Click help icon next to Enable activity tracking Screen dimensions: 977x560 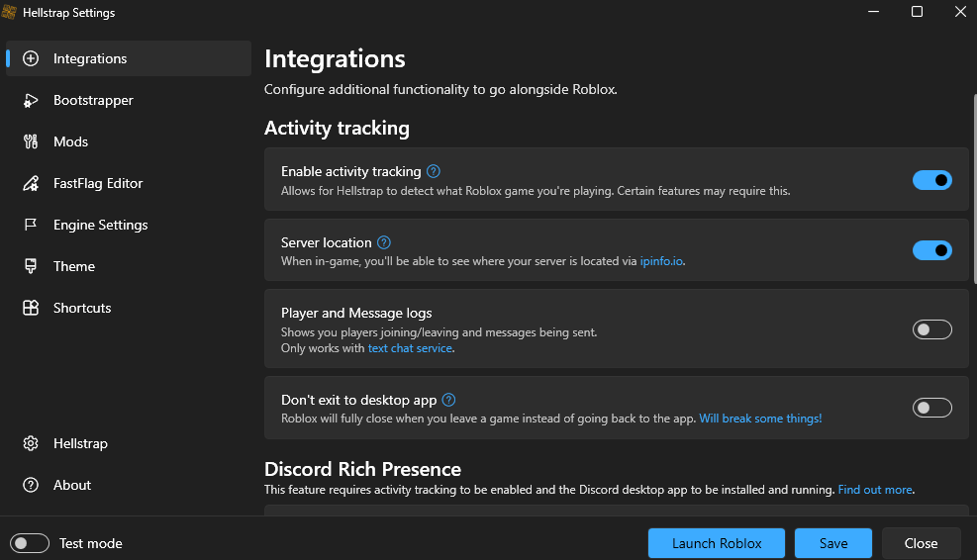(434, 171)
